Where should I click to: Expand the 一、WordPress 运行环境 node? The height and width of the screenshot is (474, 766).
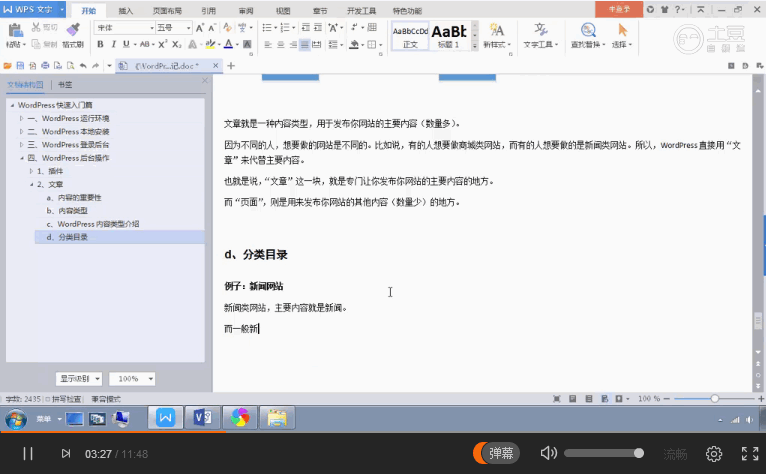[x=21, y=118]
